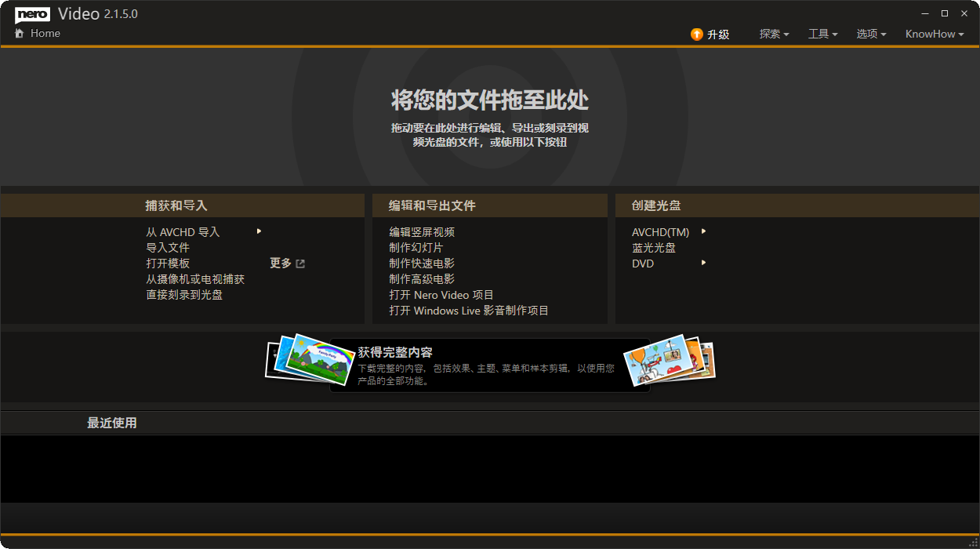The width and height of the screenshot is (980, 549).
Task: Expand the DVD submenu arrow
Action: [x=704, y=263]
